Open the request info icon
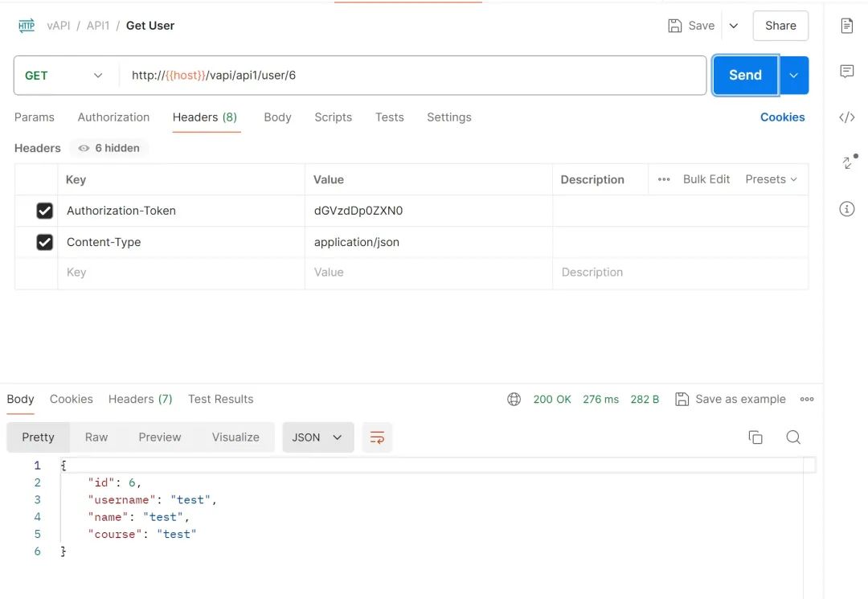The width and height of the screenshot is (868, 599). (846, 209)
